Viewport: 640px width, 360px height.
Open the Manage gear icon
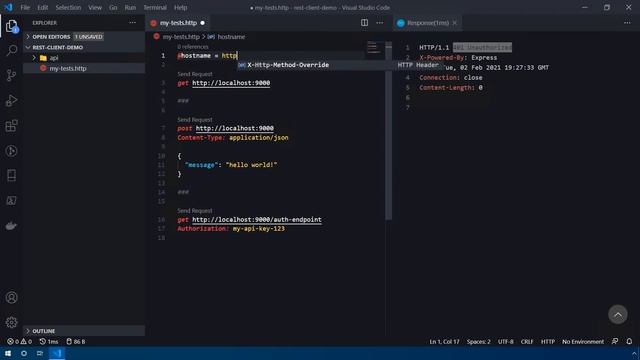[11, 322]
